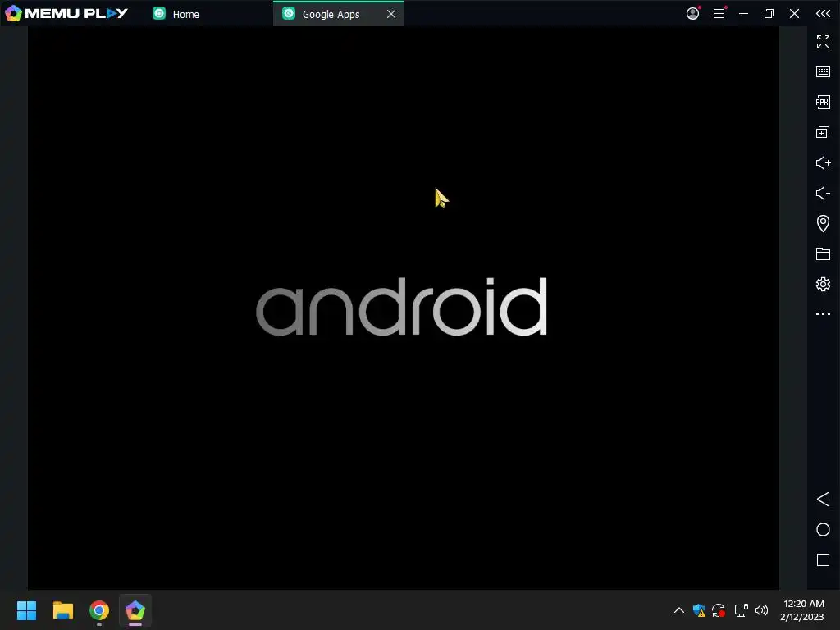Open MEmu settings gear
The height and width of the screenshot is (630, 840).
pyautogui.click(x=823, y=284)
